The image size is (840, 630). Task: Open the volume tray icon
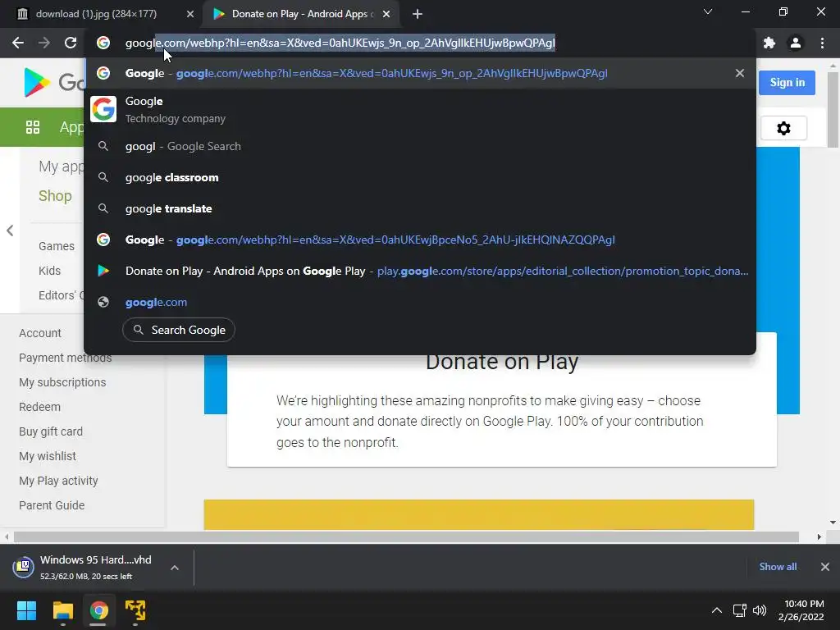pyautogui.click(x=759, y=610)
